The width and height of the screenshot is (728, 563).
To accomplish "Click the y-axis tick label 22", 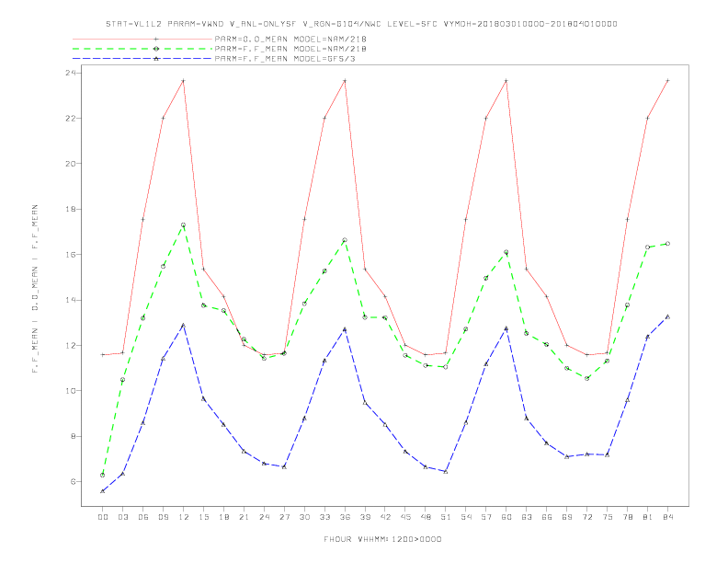I will click(x=70, y=119).
